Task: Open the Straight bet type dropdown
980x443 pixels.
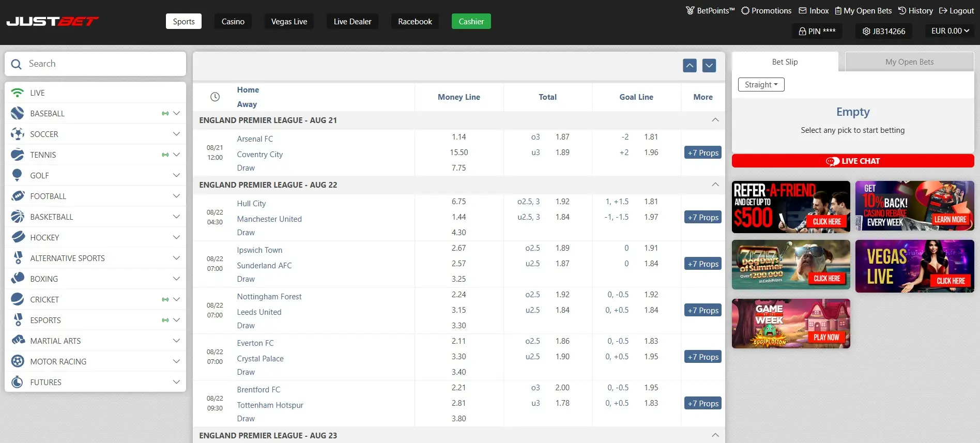Action: pyautogui.click(x=761, y=85)
